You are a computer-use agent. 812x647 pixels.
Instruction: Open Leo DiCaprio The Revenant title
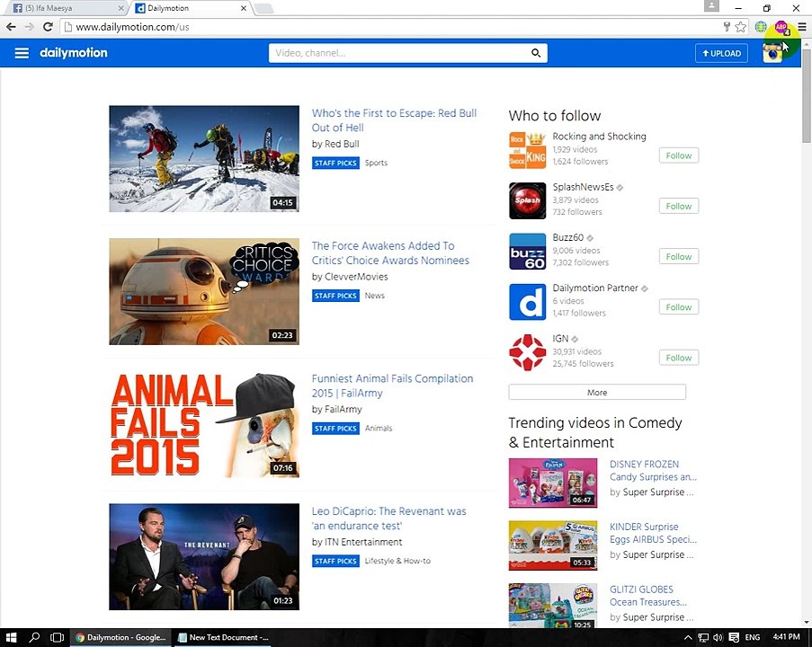click(388, 518)
